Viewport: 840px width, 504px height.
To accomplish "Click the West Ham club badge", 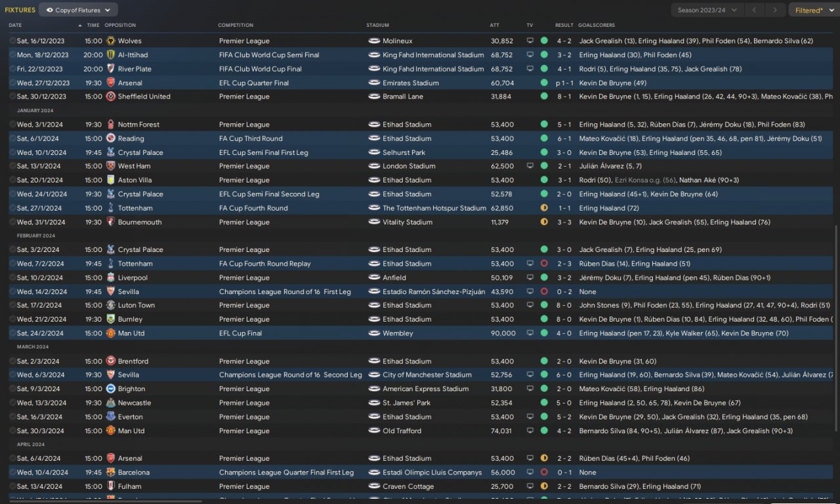I will pyautogui.click(x=111, y=166).
